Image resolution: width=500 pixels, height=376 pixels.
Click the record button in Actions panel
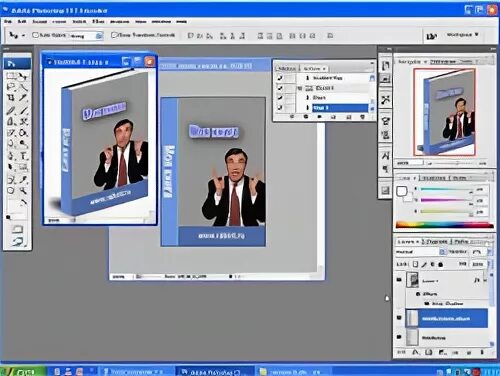[306, 117]
